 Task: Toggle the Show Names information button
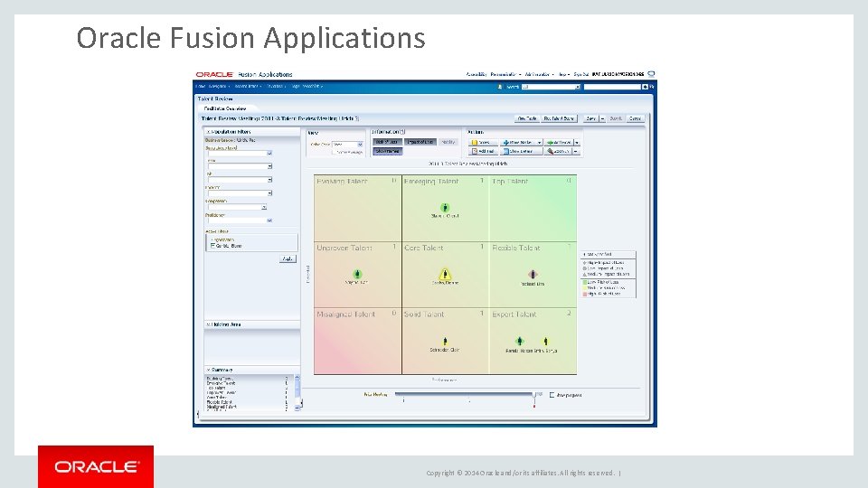point(388,151)
